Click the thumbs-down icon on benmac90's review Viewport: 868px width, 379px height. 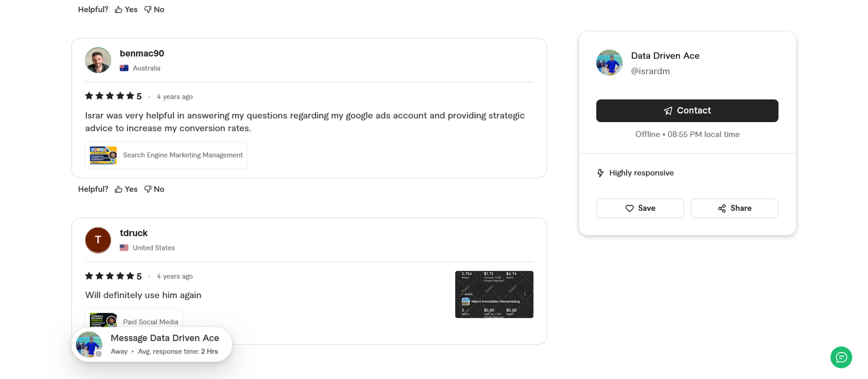pyautogui.click(x=147, y=189)
